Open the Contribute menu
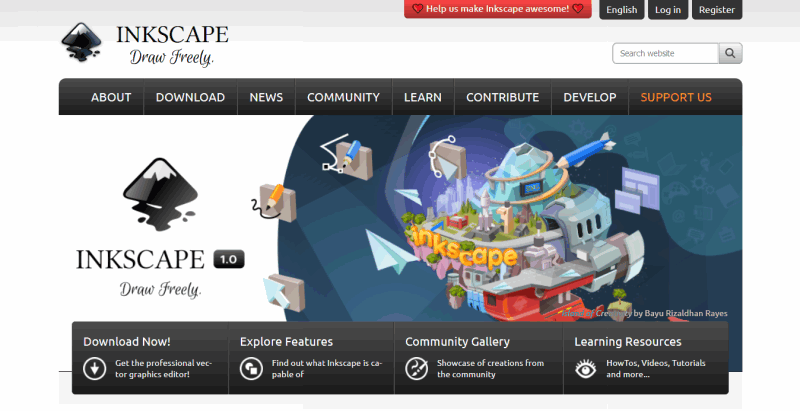Screen dimensions: 800x411 tap(503, 97)
